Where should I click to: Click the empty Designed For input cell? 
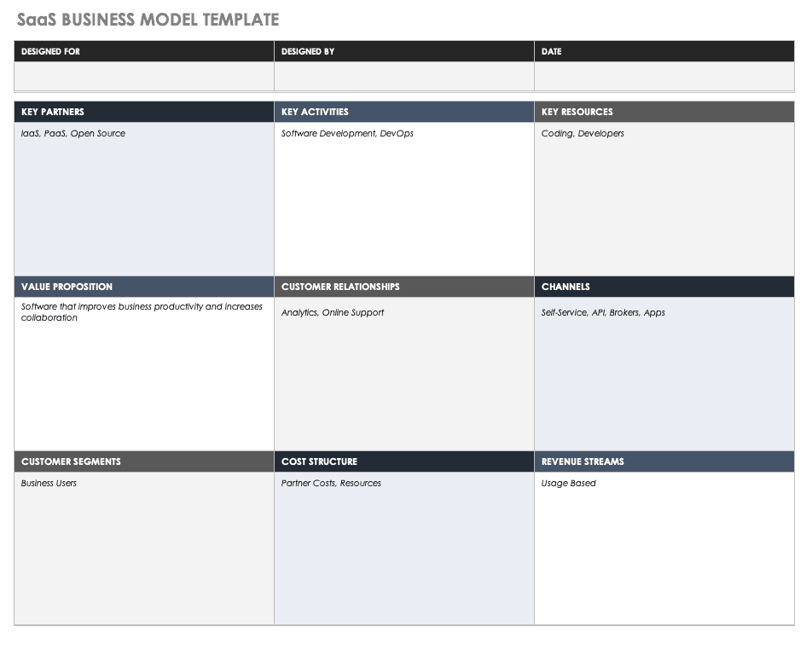[144, 77]
